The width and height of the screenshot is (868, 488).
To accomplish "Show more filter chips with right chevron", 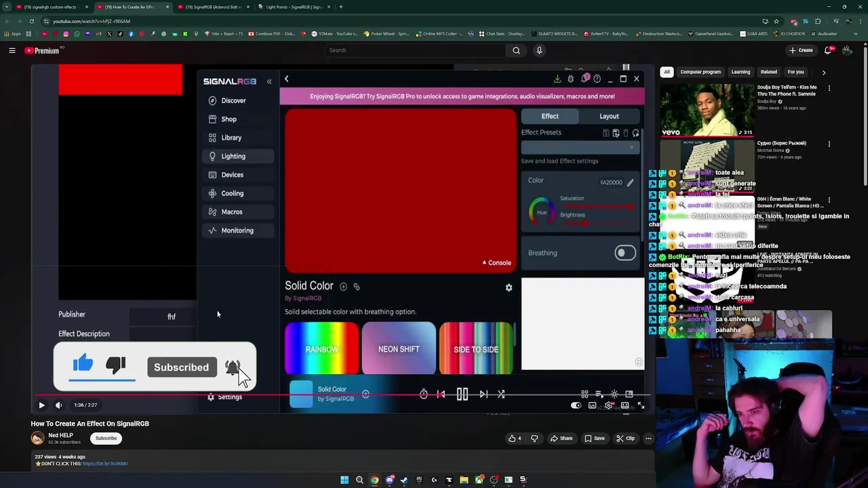I will tap(824, 73).
